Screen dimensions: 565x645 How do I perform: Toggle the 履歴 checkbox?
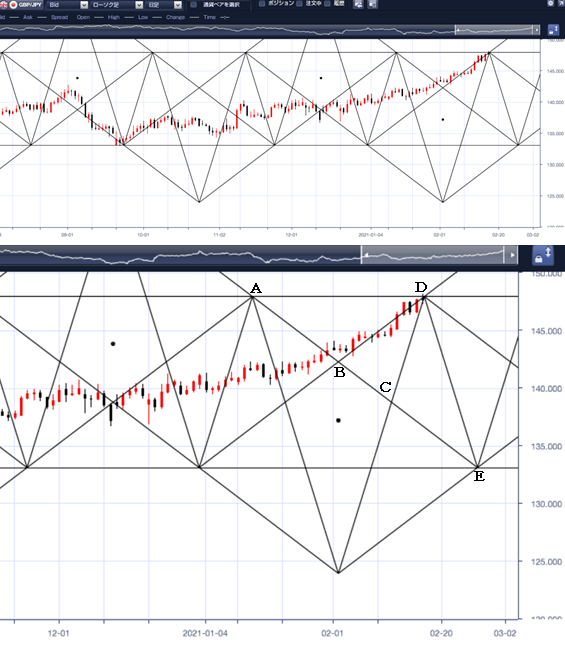click(327, 3)
